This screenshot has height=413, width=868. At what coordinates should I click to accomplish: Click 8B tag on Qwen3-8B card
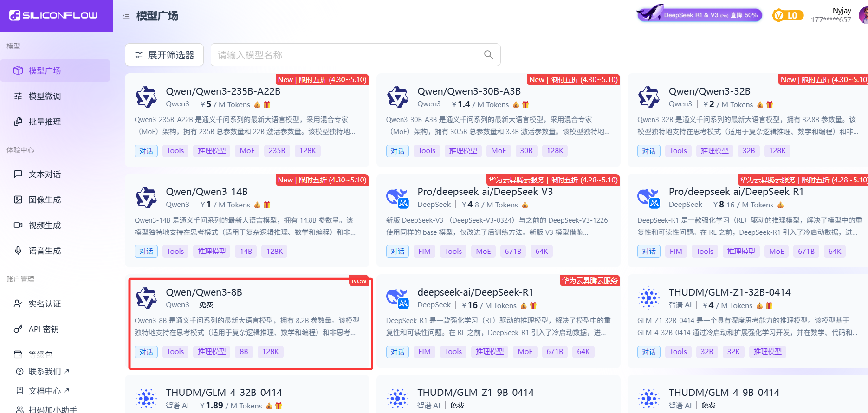(244, 352)
